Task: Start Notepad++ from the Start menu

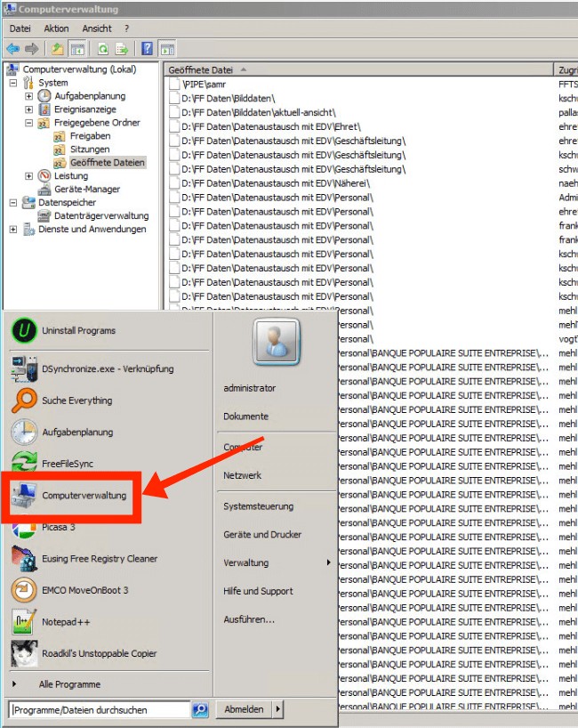Action: [x=66, y=622]
